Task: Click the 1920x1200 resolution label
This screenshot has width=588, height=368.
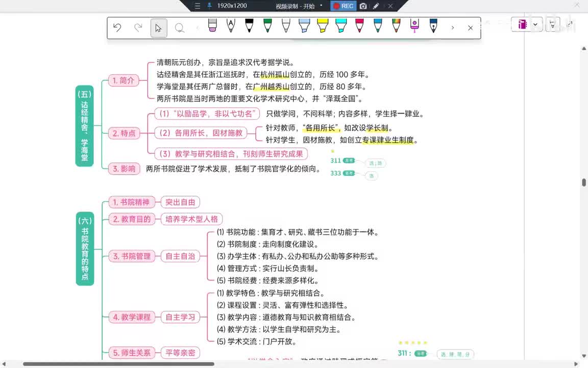Action: click(x=232, y=6)
